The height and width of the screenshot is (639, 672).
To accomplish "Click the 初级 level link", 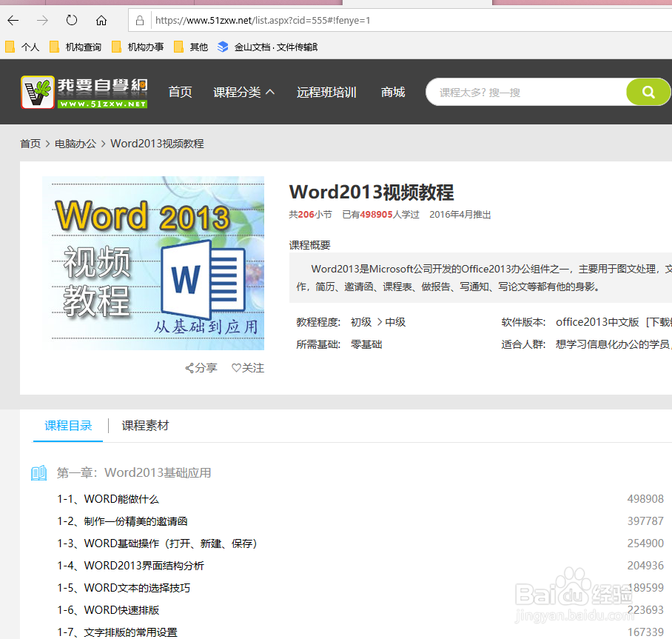I will [361, 322].
